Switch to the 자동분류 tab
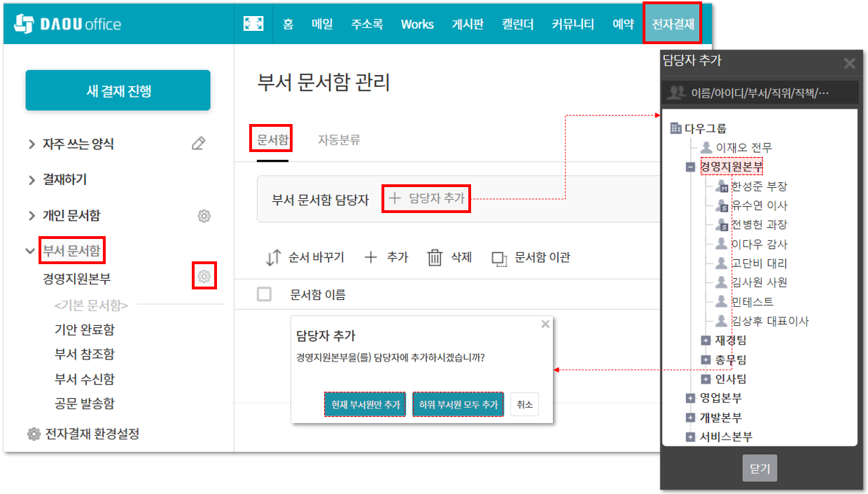 tap(339, 139)
